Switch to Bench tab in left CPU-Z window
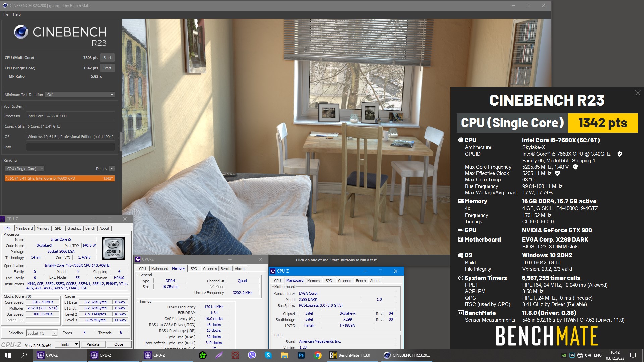 tap(90, 228)
